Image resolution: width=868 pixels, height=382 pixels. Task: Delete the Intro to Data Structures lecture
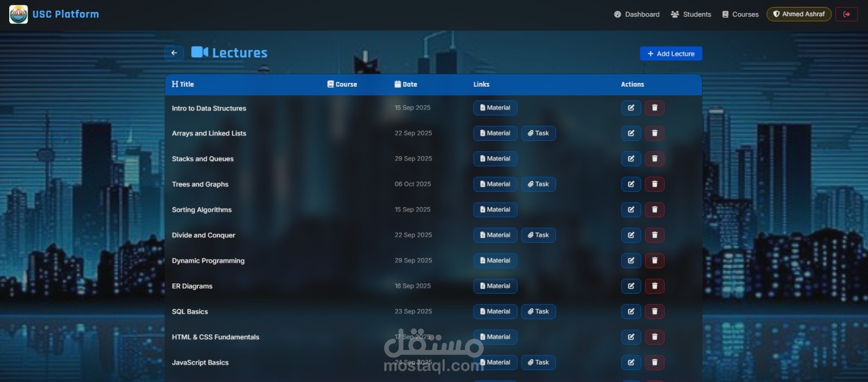click(x=655, y=108)
